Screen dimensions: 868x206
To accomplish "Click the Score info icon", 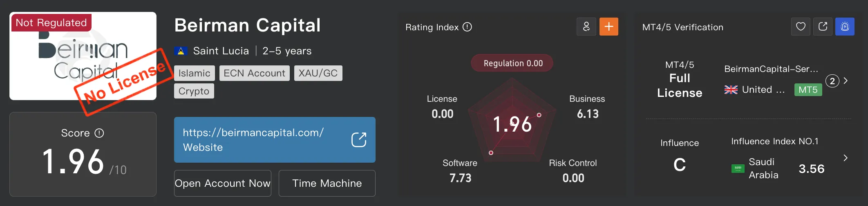I will tap(99, 133).
